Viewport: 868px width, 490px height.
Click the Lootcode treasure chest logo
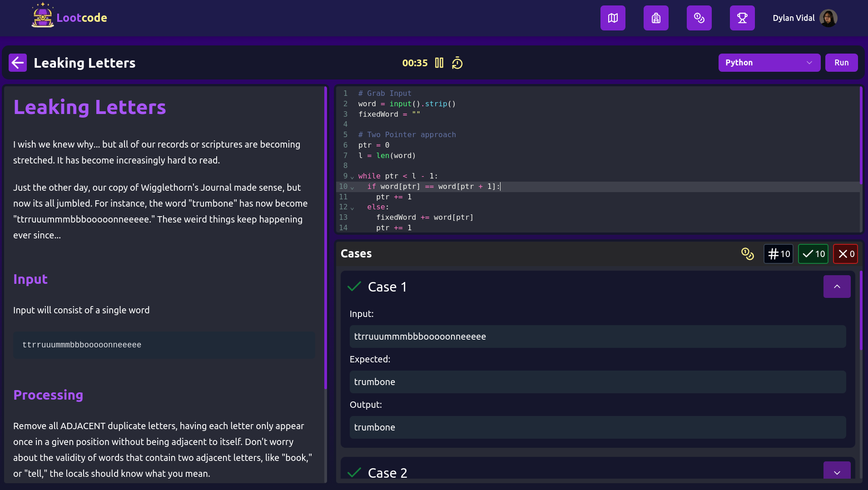[43, 16]
